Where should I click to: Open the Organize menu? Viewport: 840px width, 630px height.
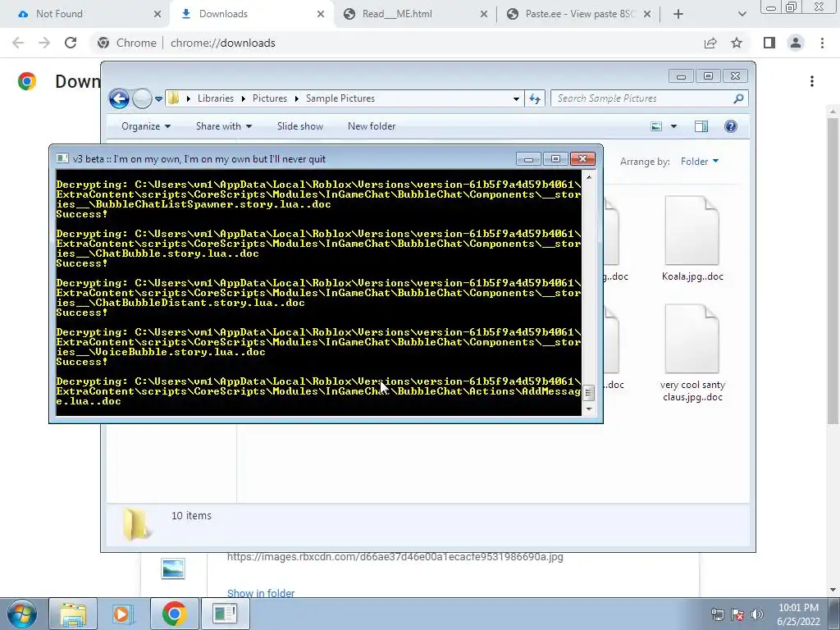[146, 126]
